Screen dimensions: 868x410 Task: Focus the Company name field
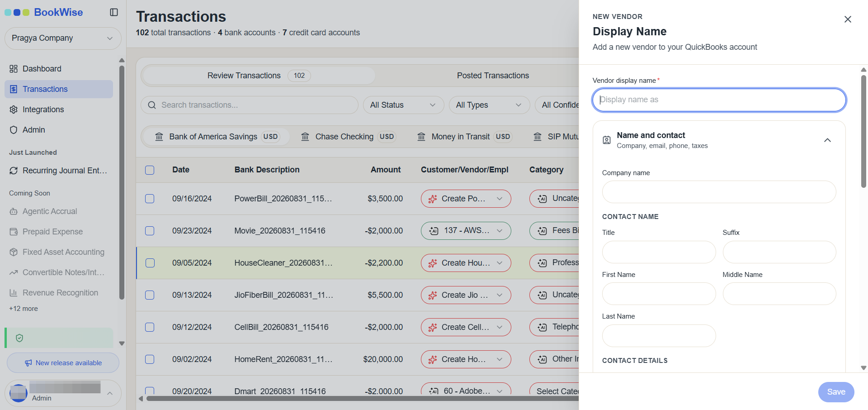tap(719, 192)
